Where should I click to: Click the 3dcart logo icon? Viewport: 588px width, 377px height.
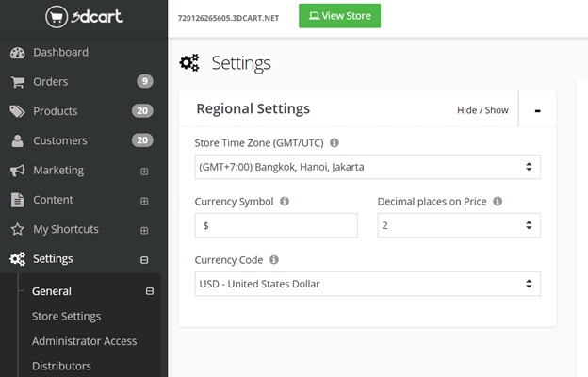tap(58, 17)
